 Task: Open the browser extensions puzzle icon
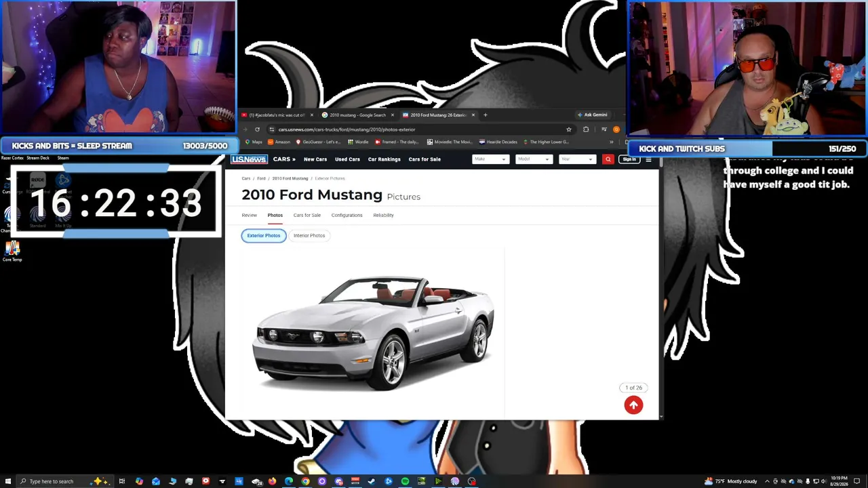click(586, 129)
